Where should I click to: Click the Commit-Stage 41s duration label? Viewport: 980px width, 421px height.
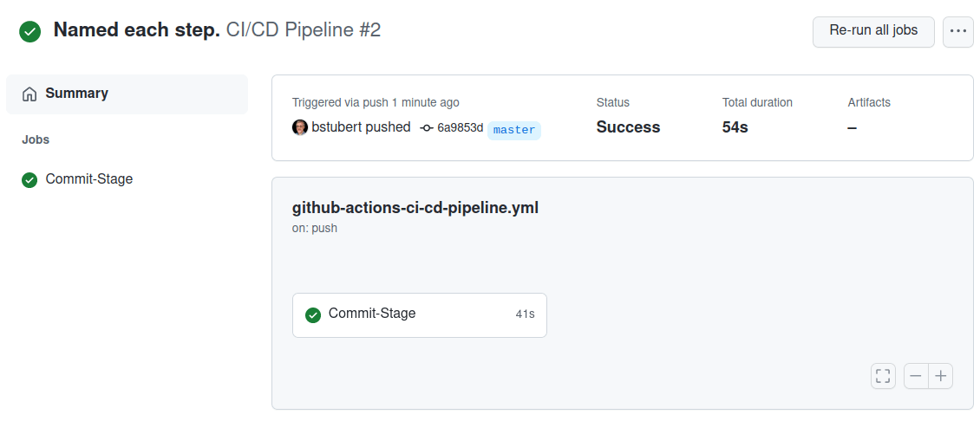click(525, 314)
